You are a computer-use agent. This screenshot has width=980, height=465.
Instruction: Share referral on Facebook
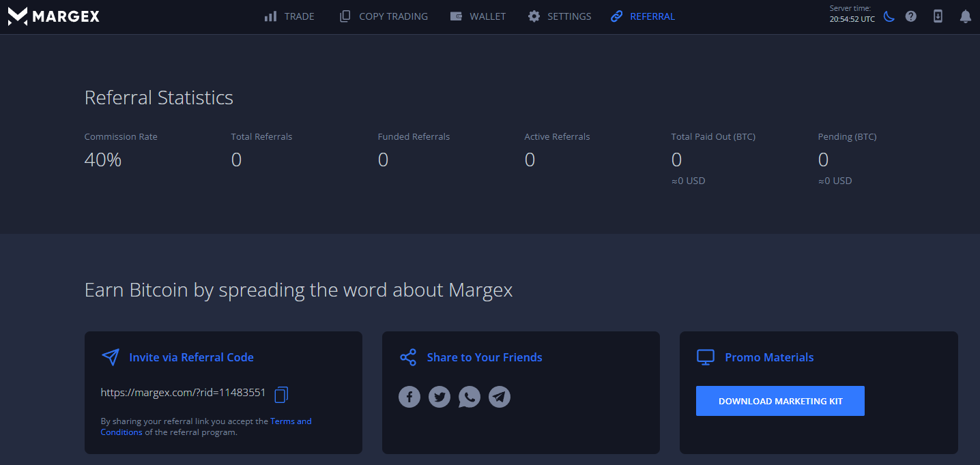click(409, 397)
